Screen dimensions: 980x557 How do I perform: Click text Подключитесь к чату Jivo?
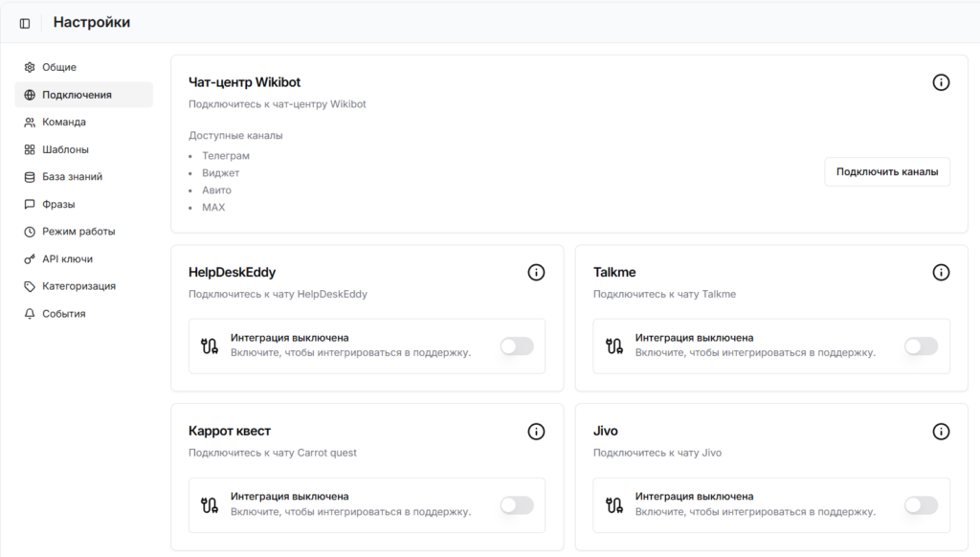point(657,453)
